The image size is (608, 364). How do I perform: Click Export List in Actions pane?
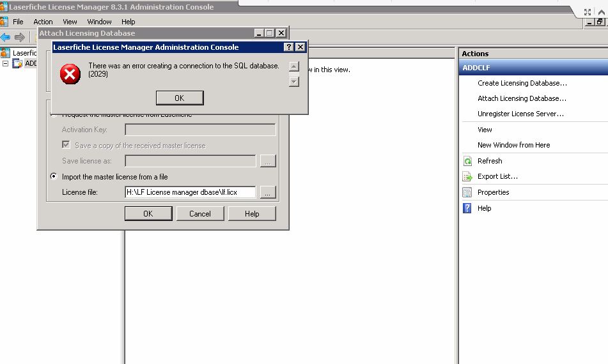(497, 176)
